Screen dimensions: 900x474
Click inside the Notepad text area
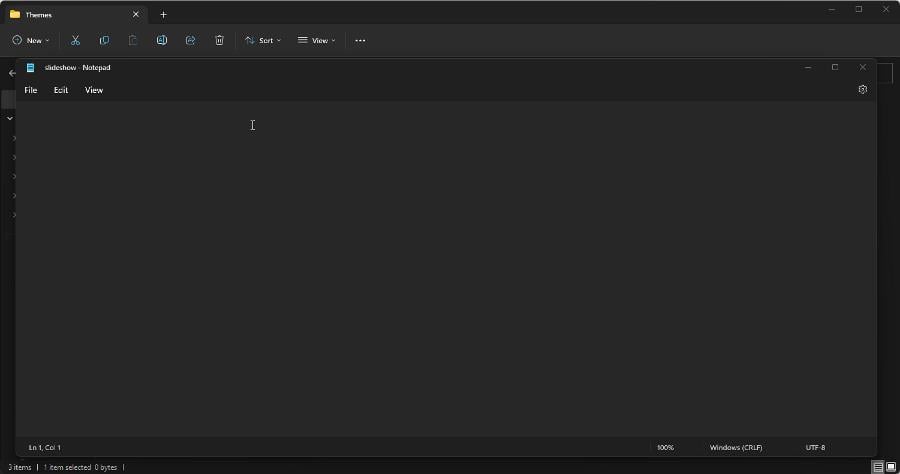(446, 269)
